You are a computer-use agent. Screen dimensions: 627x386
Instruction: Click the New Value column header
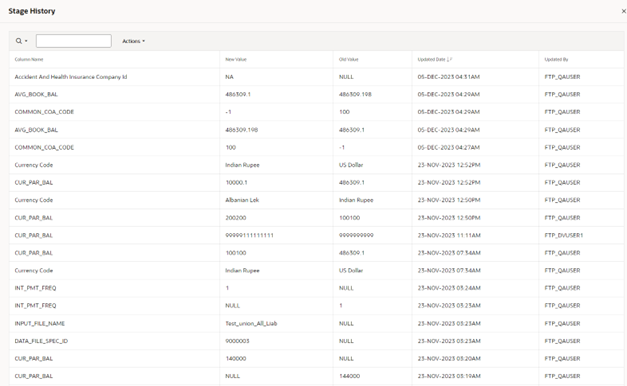pos(236,59)
